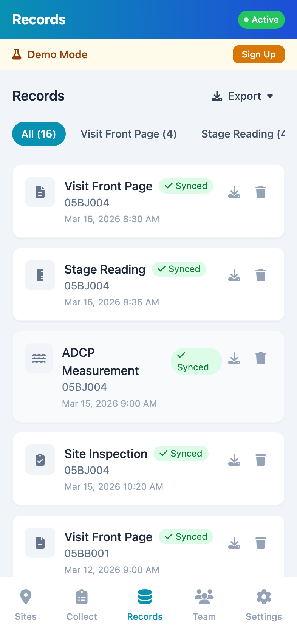Viewport: 297px width, 644px height.
Task: Delete the 05BB001 Visit Front Page record
Action: point(261,543)
